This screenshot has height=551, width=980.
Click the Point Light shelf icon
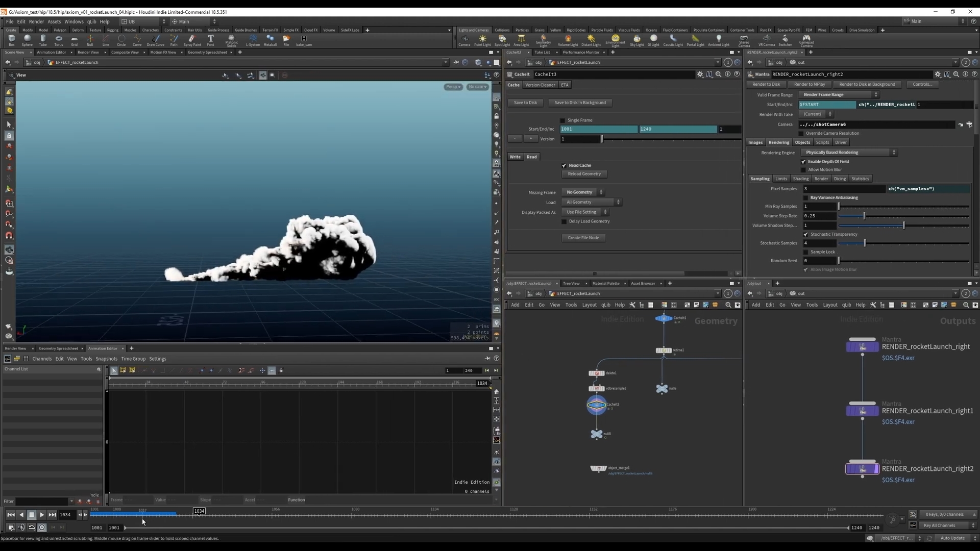click(x=482, y=39)
